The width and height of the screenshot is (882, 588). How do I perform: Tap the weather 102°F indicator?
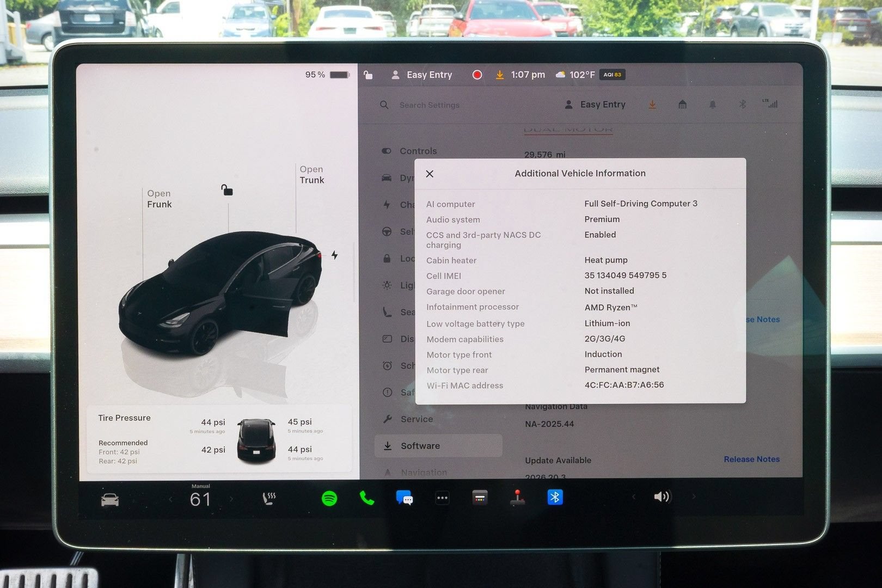click(x=575, y=75)
